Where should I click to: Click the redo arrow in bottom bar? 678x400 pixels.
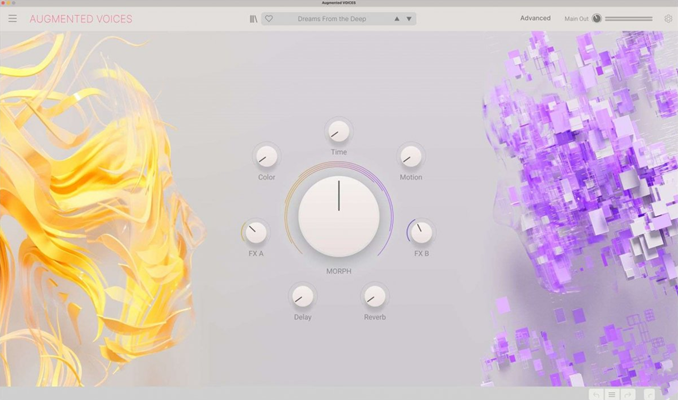628,394
